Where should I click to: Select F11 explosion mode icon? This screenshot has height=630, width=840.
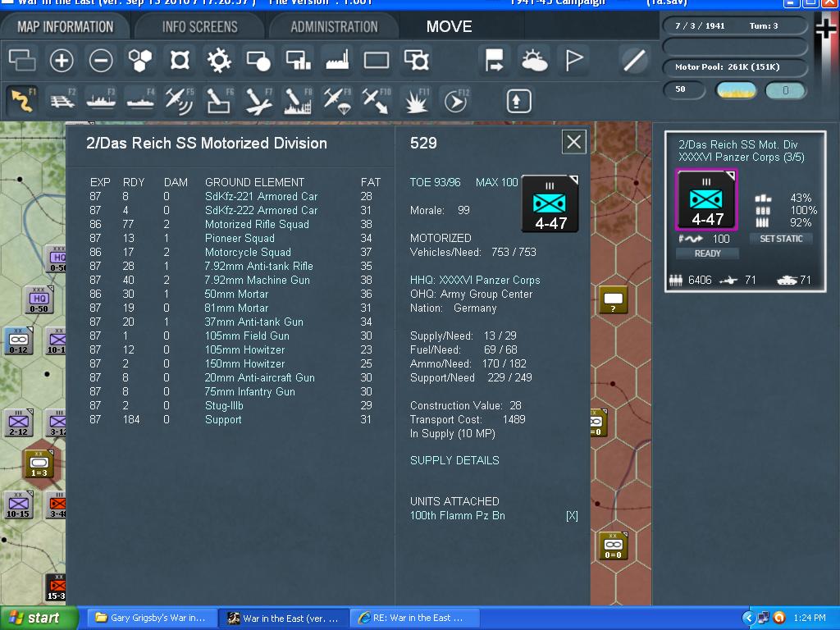click(416, 101)
